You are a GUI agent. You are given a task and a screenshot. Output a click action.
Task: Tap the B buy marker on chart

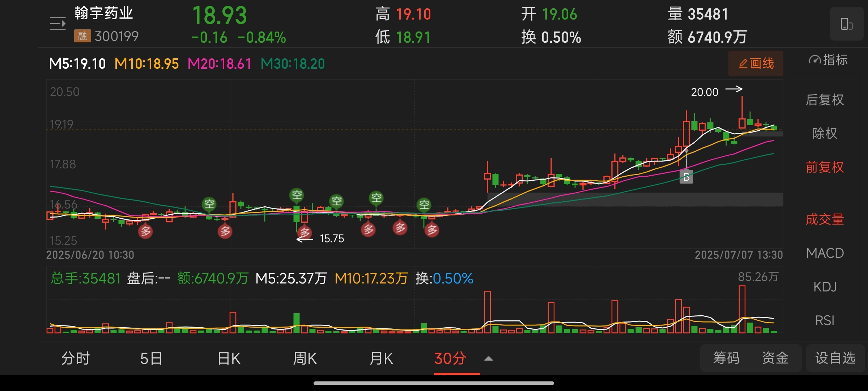tap(686, 177)
